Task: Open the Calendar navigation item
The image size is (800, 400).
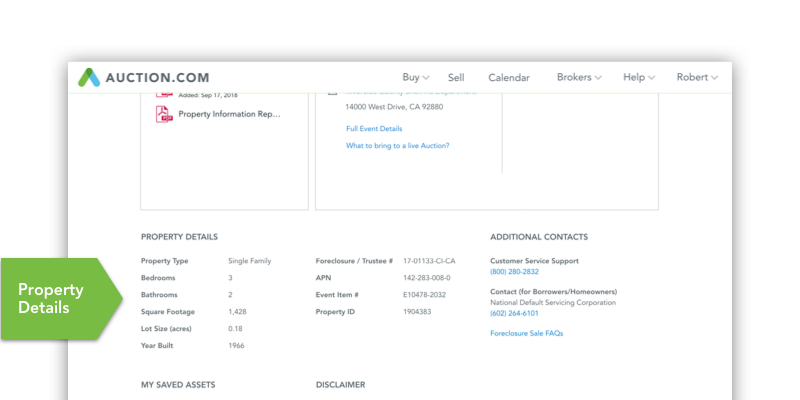Action: [x=509, y=77]
